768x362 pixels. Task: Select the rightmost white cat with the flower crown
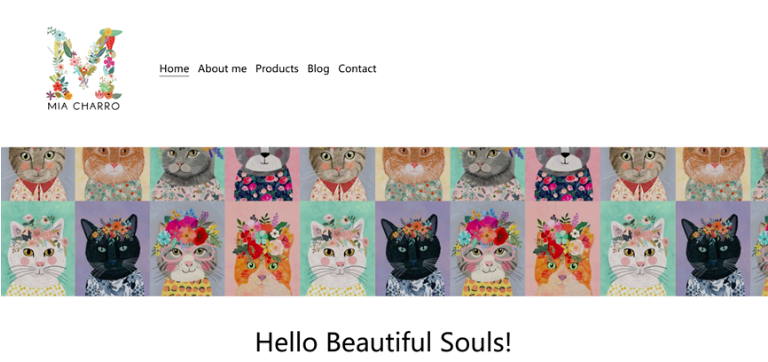coord(638,248)
